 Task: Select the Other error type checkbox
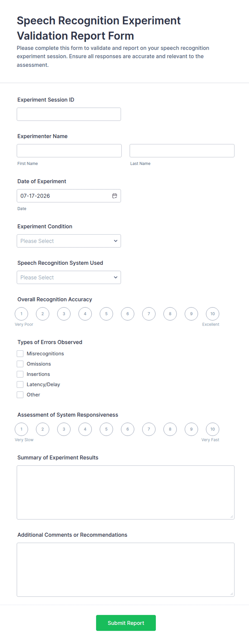[x=20, y=394]
